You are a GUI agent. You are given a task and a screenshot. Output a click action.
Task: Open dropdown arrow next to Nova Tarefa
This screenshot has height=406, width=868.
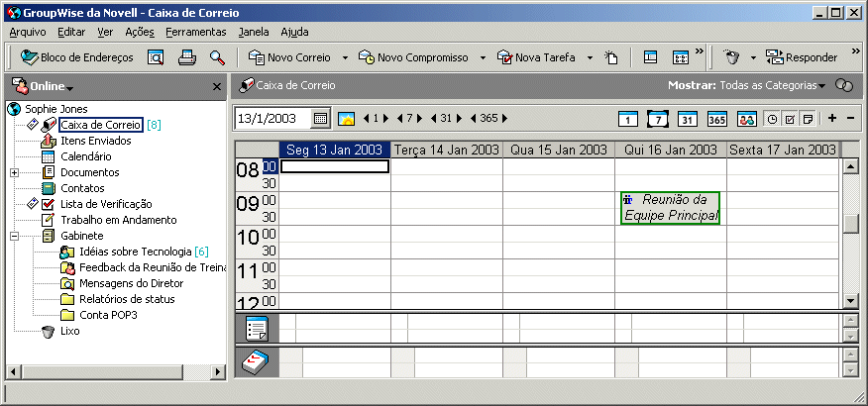[591, 57]
